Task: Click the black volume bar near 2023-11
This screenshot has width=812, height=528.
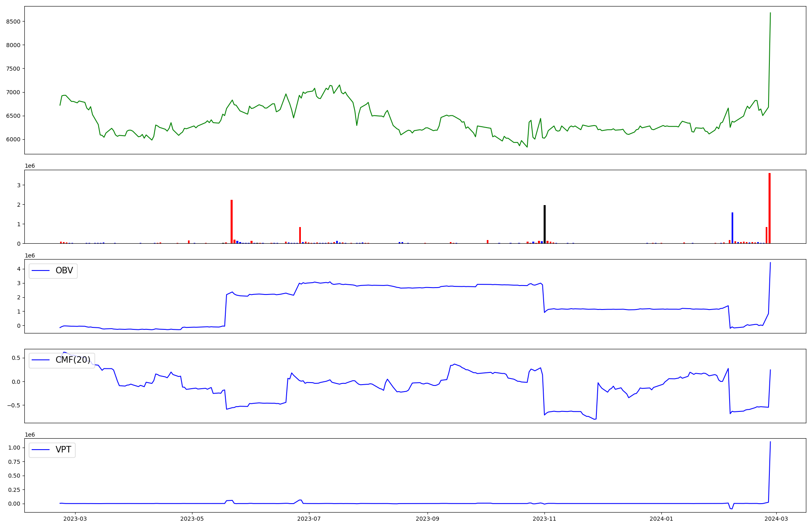Action: (x=544, y=224)
